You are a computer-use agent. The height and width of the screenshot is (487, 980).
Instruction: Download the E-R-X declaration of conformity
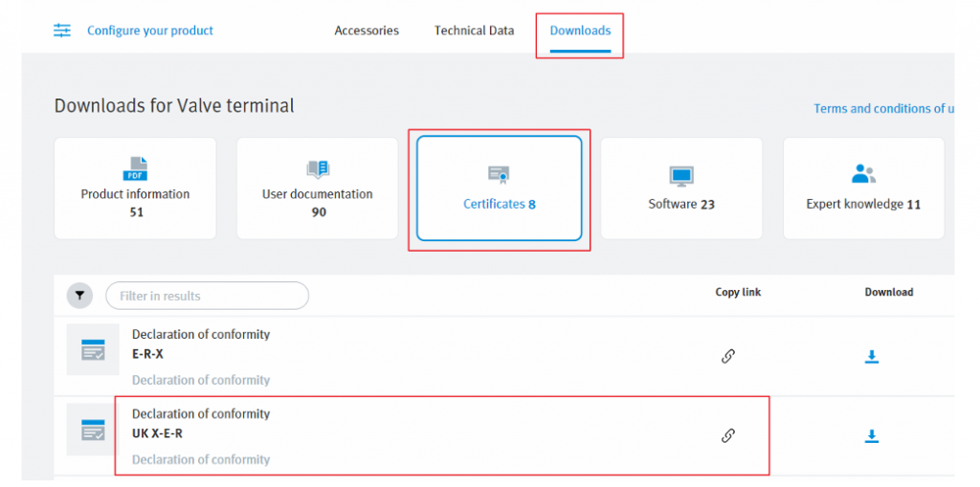pyautogui.click(x=872, y=356)
